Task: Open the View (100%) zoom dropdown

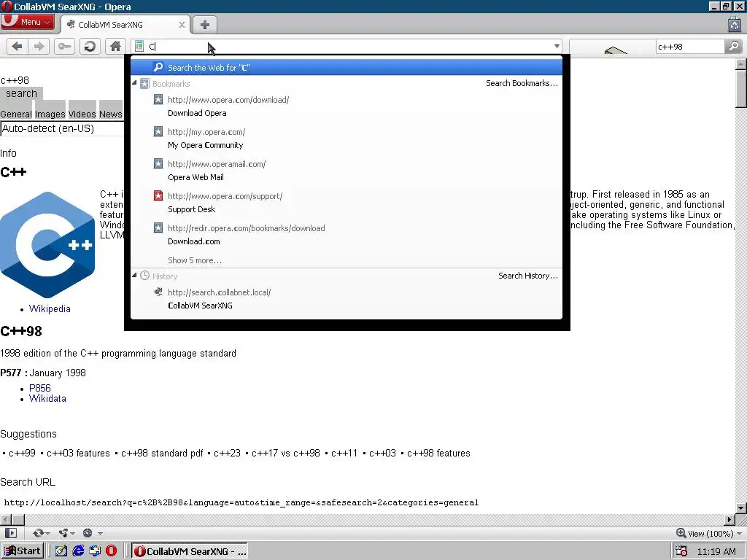Action: (709, 533)
